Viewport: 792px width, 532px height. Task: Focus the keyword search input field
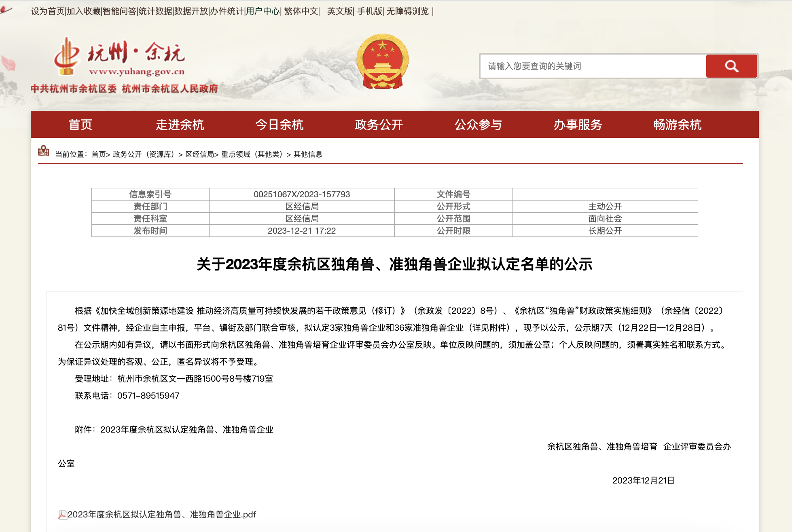click(x=593, y=66)
